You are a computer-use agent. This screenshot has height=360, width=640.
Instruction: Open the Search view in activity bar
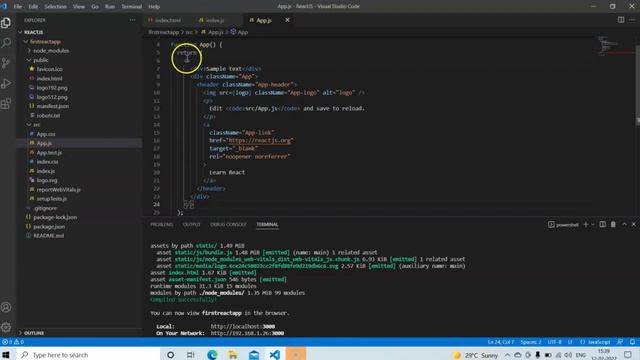pos(6,43)
